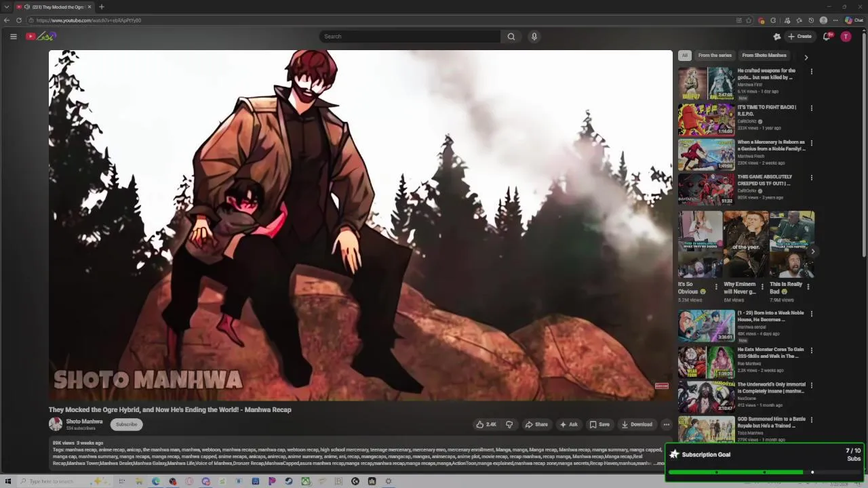This screenshot has width=868, height=488.
Task: Click the sparkle icon beside Create
Action: [776, 37]
